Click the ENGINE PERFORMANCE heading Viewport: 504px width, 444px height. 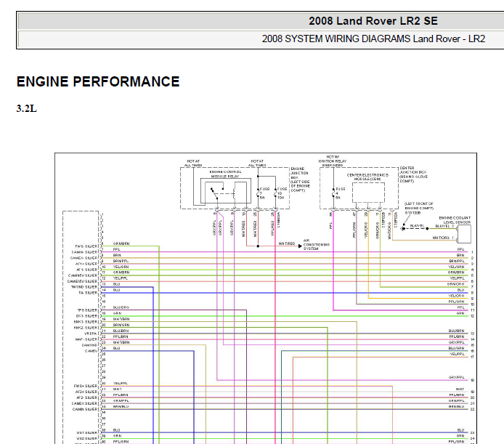point(98,81)
